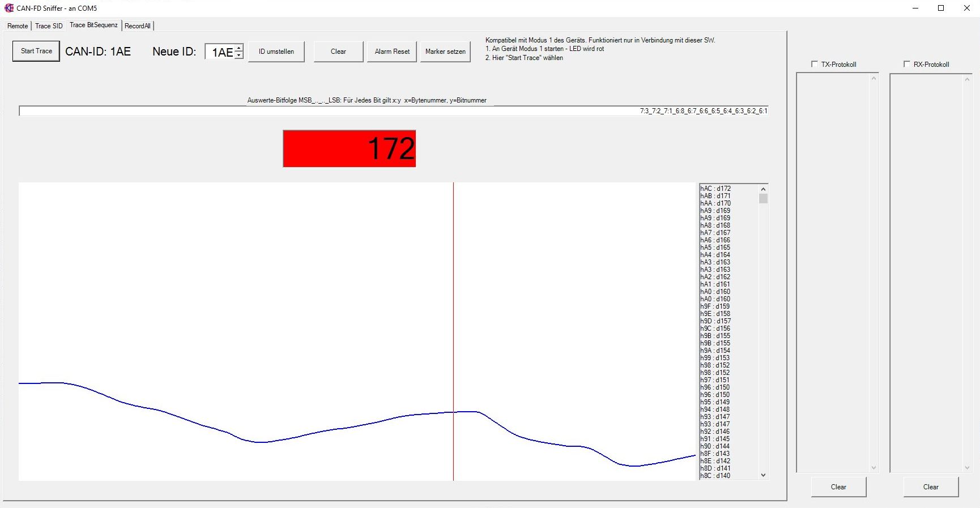Select the hAC : d172 list entry
This screenshot has width=980, height=508.
[716, 189]
